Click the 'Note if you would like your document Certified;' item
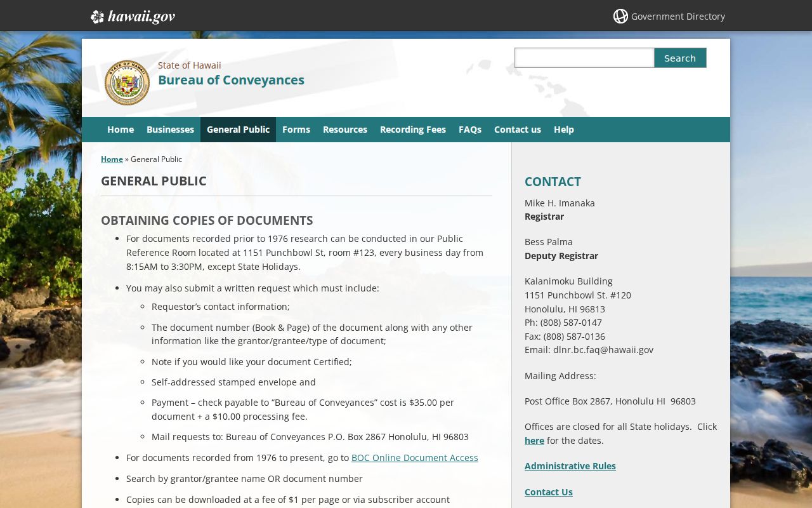The image size is (812, 508). [x=252, y=362]
